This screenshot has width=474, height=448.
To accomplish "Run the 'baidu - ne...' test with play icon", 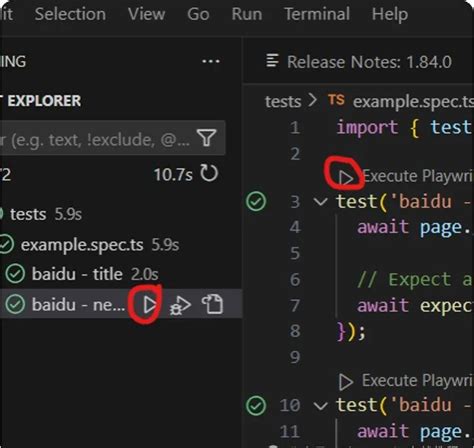I will (149, 304).
